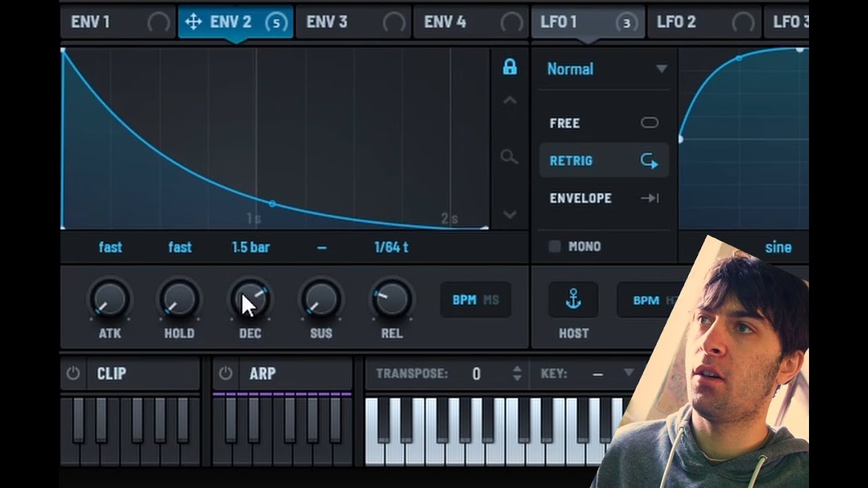Click the ENV 1 modulation count circle
Screen dimensions: 868x488
point(159,22)
